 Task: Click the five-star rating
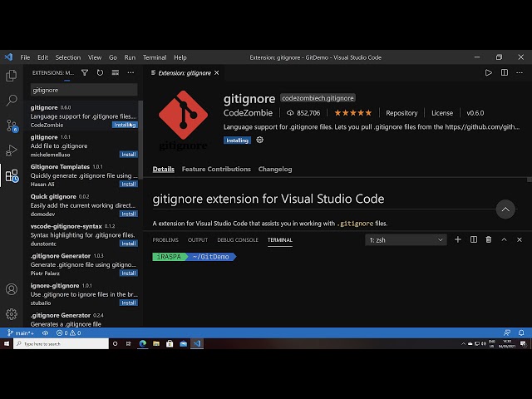(352, 113)
